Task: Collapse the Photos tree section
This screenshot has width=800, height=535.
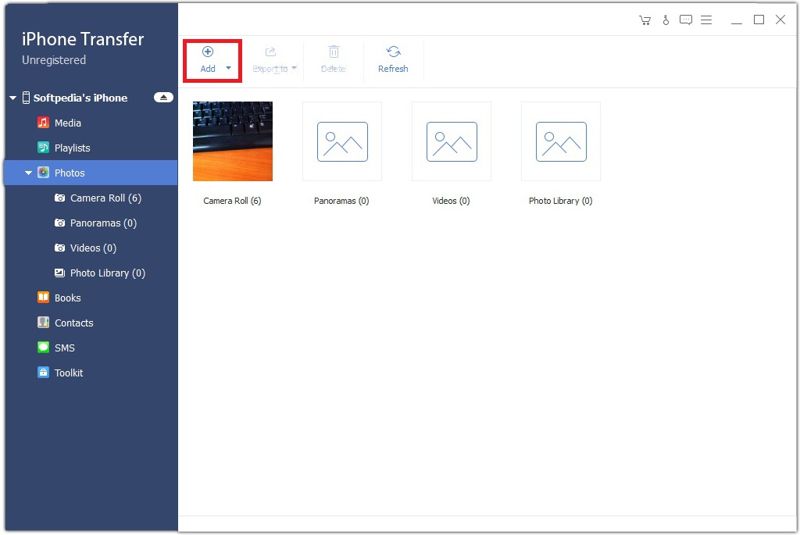Action: (28, 173)
